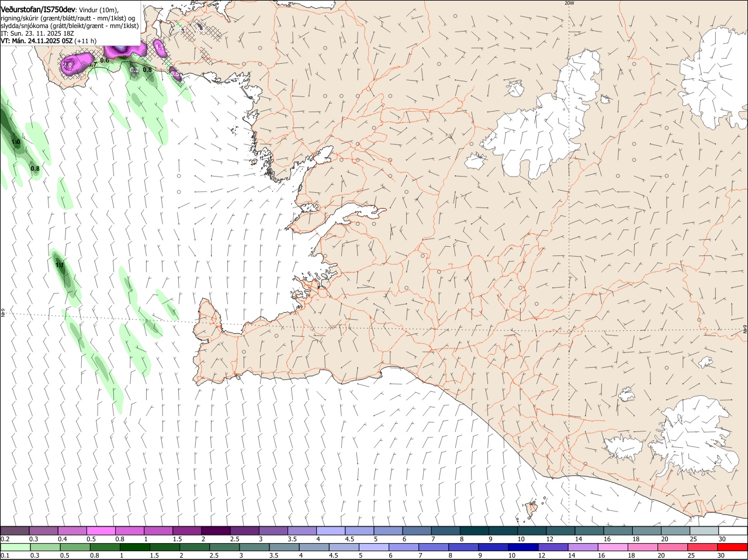Select the IT: Sun. 23. 11. 2025 18Z line
The width and height of the screenshot is (748, 560).
coord(36,33)
